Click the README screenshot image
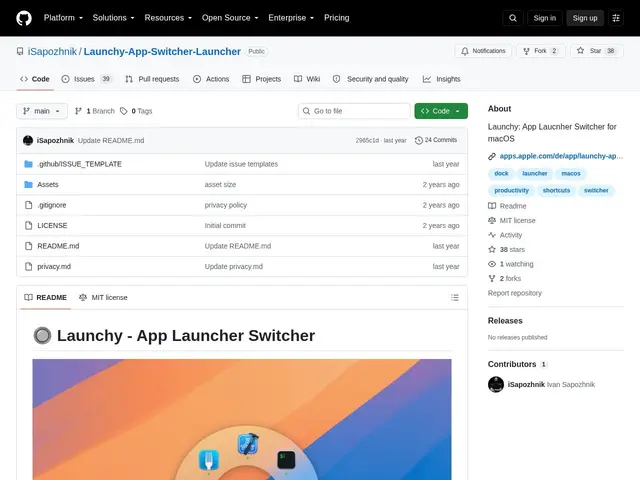640x480 pixels. pos(242,420)
